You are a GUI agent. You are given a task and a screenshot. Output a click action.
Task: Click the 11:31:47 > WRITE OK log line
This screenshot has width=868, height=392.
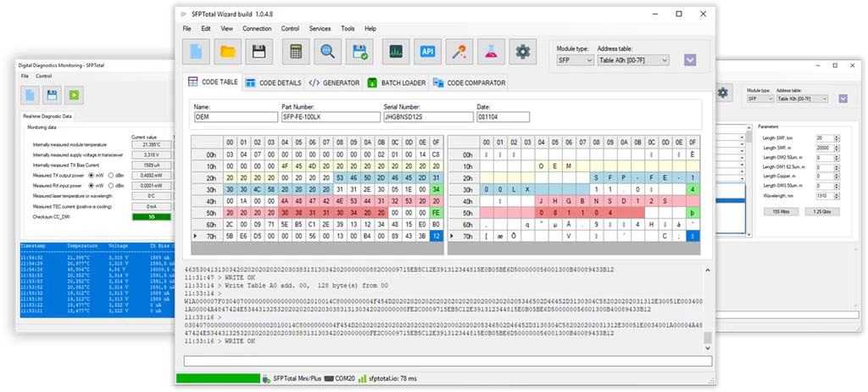click(220, 277)
